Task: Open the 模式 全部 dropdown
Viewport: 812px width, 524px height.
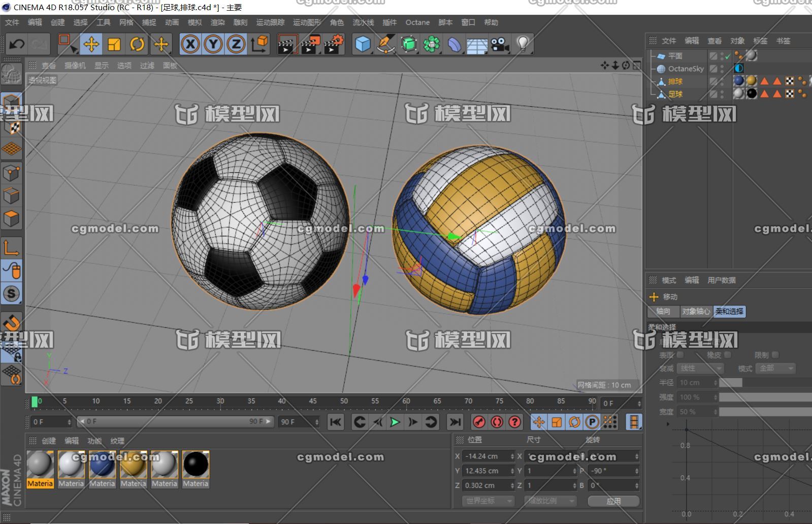Action: [x=775, y=368]
